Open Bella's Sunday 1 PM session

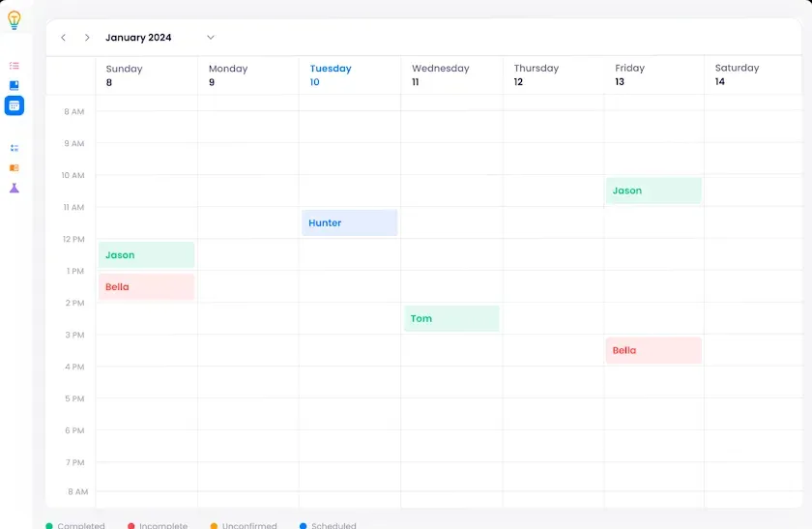click(x=147, y=286)
